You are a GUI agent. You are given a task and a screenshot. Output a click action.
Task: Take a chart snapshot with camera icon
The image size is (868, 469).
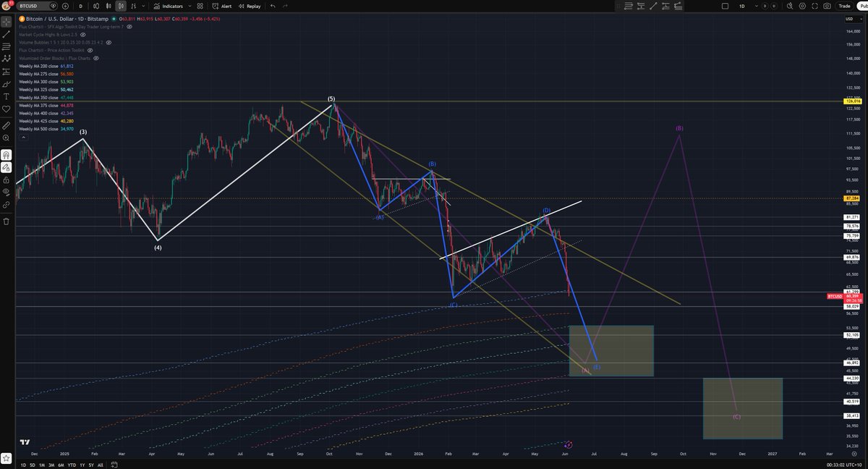(827, 6)
